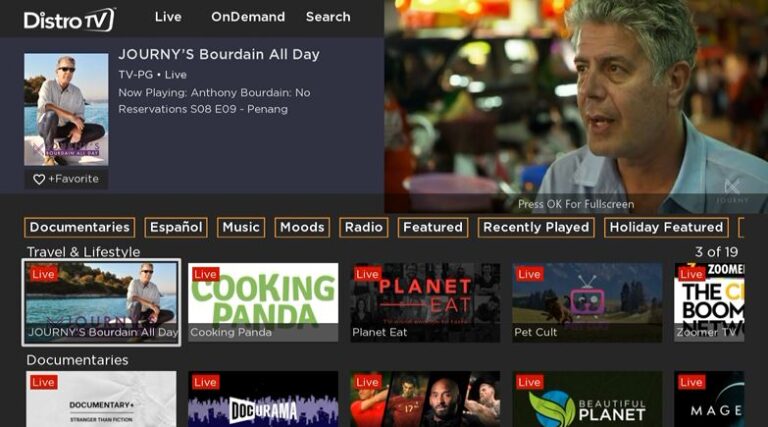768x427 pixels.
Task: Open the video preview in fullscreen
Action: click(576, 106)
